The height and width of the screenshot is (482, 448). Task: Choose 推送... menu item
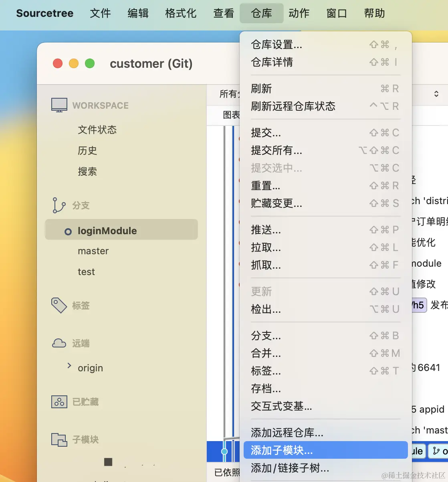tap(325, 230)
